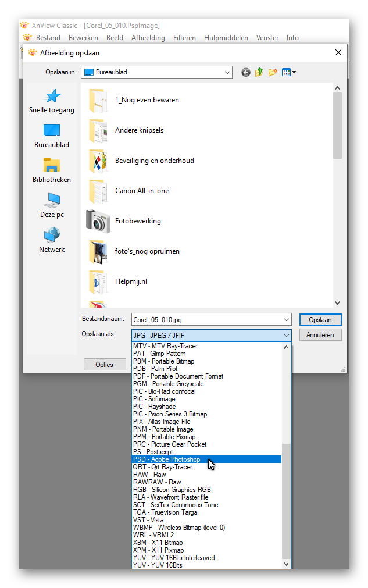
Task: Select the Beveiliging en onderhoud folder
Action: (141, 161)
